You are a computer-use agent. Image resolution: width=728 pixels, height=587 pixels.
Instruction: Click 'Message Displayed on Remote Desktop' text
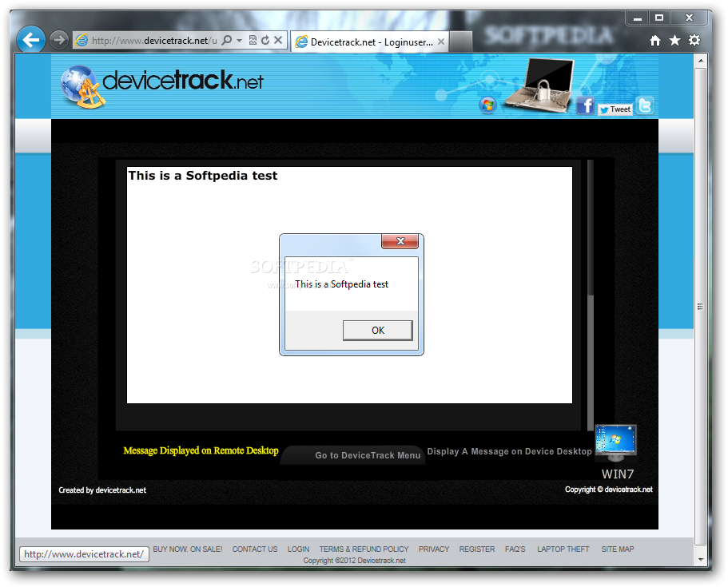point(201,450)
